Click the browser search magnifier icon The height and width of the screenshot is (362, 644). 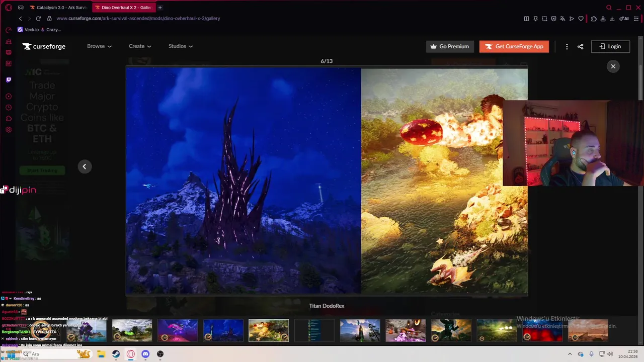click(609, 8)
